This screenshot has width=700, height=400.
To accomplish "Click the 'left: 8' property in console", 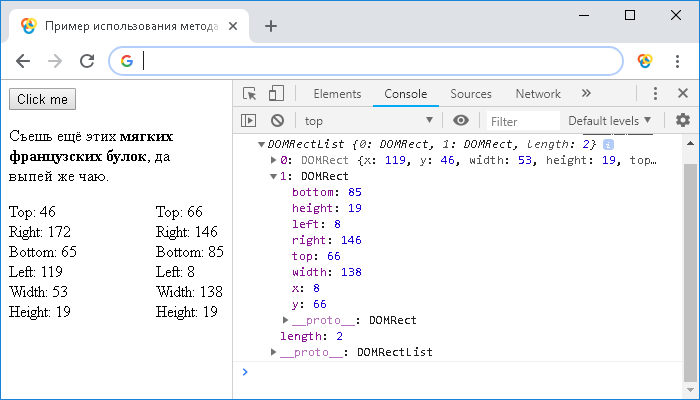I will tap(317, 224).
